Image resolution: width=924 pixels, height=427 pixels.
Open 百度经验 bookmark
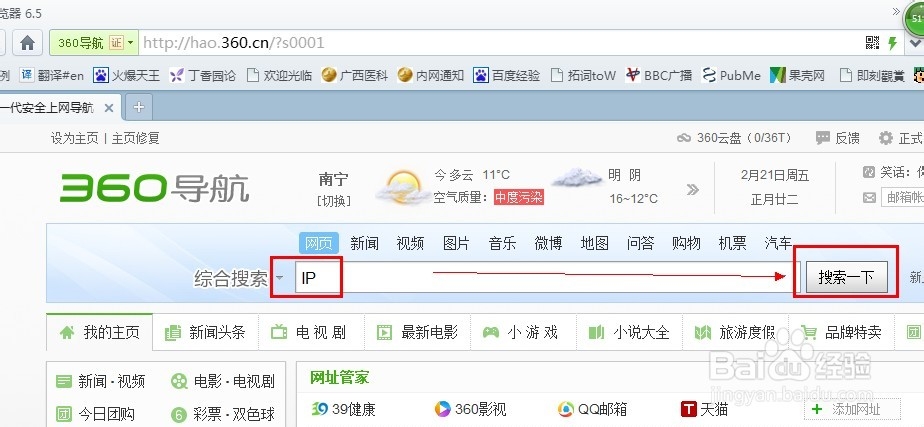click(507, 75)
